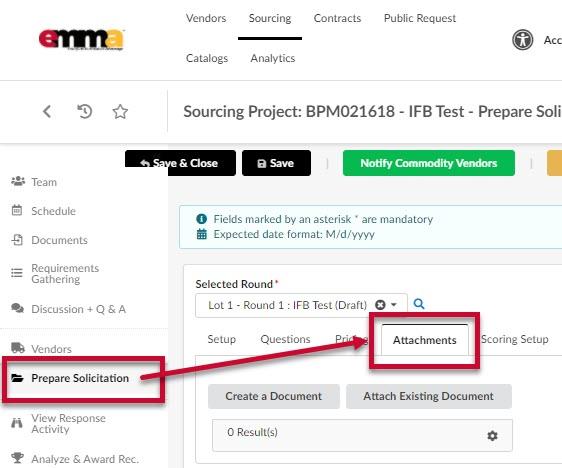Switch to the Setup tab
Screen dimensions: 562x468
click(222, 339)
